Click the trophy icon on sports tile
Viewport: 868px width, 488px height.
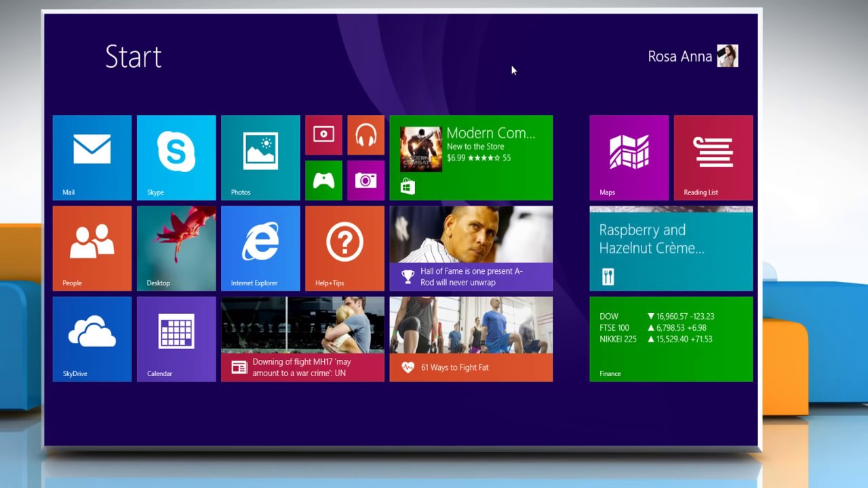pyautogui.click(x=408, y=277)
